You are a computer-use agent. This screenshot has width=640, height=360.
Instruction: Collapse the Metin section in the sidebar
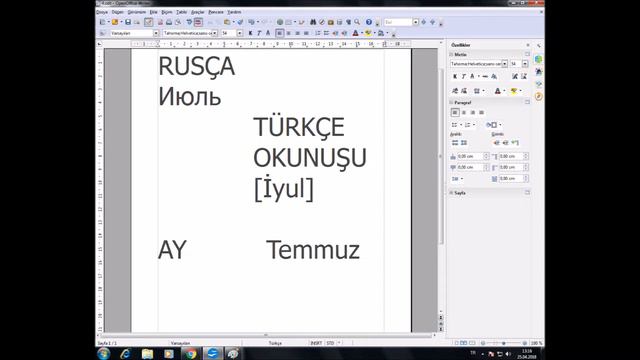[451, 54]
